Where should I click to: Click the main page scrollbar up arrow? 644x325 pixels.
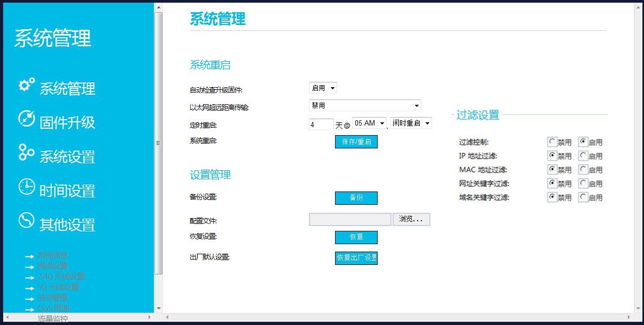[638, 7]
